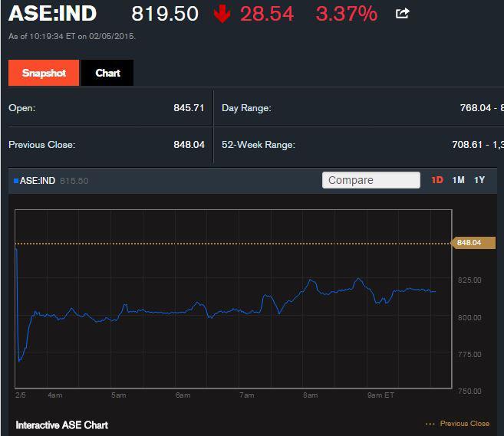The height and width of the screenshot is (436, 504).
Task: Click the 848.04 previous close marker tag
Action: click(x=473, y=243)
